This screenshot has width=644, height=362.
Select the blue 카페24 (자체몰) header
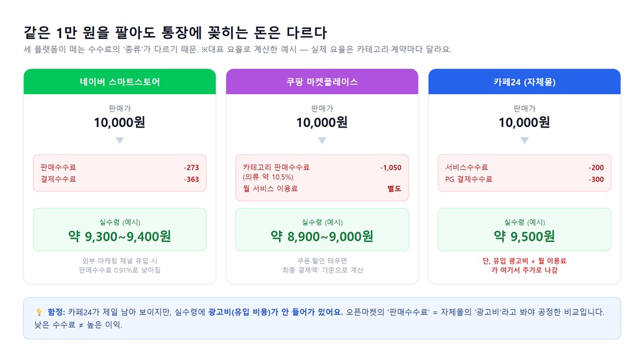pyautogui.click(x=524, y=82)
